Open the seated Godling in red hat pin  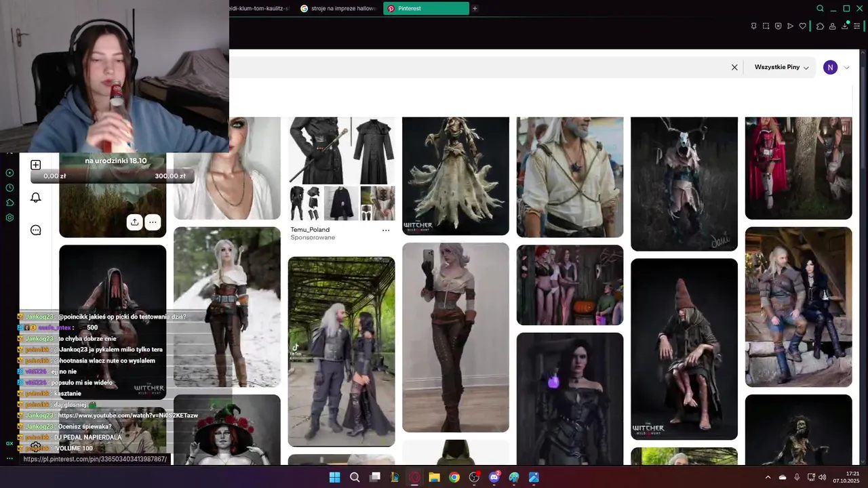(x=684, y=349)
